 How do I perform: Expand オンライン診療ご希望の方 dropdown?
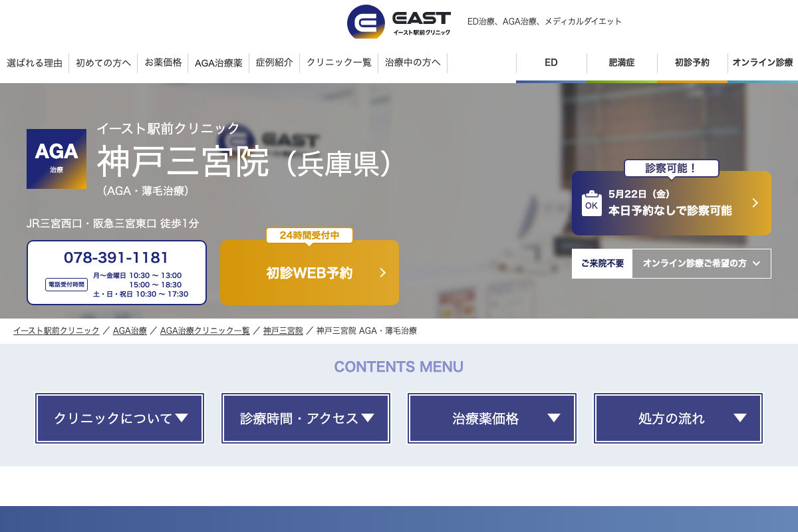(x=702, y=263)
